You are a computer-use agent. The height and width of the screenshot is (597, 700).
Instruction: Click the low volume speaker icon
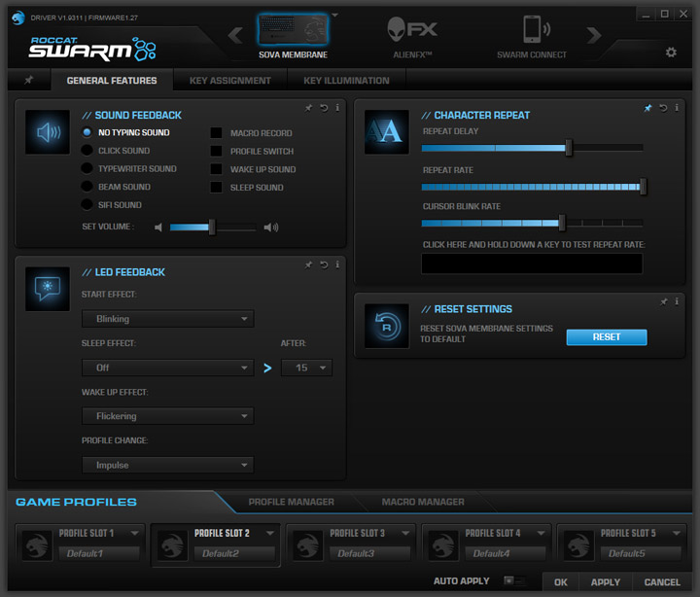tap(158, 228)
